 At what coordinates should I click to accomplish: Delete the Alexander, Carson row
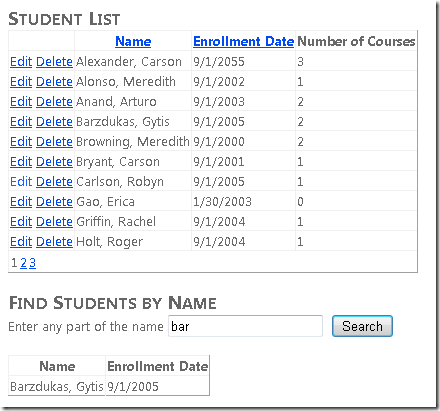(54, 62)
